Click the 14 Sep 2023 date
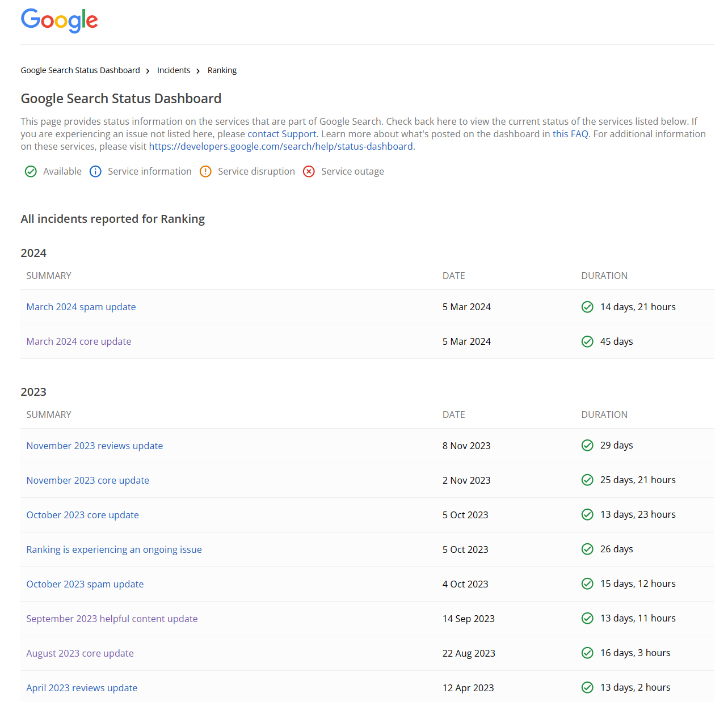 tap(469, 619)
